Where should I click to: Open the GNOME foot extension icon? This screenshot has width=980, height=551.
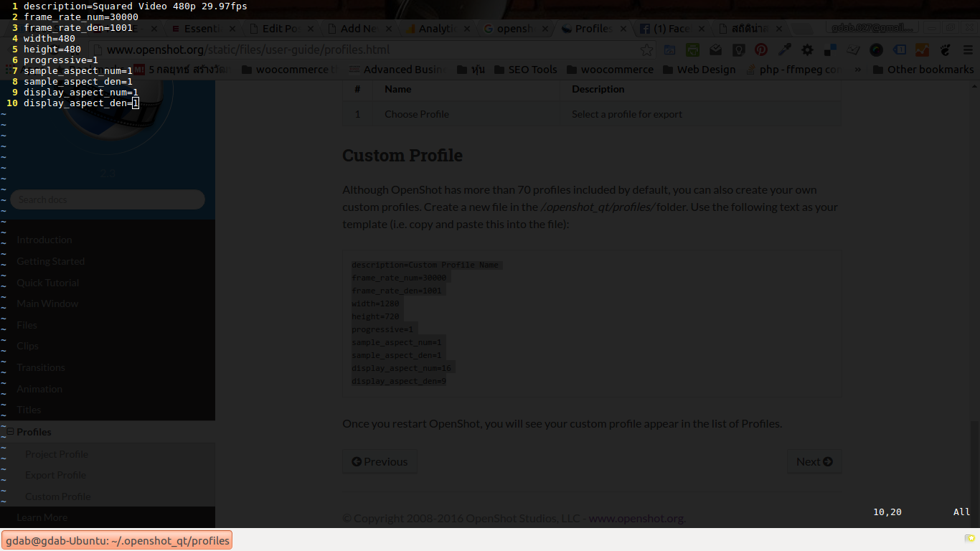(x=945, y=50)
